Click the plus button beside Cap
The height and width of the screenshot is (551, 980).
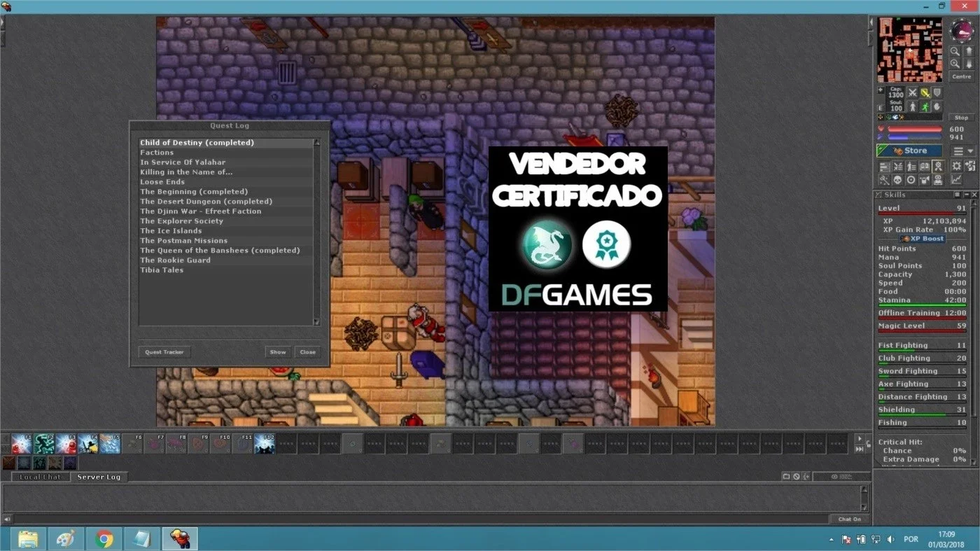pyautogui.click(x=881, y=90)
